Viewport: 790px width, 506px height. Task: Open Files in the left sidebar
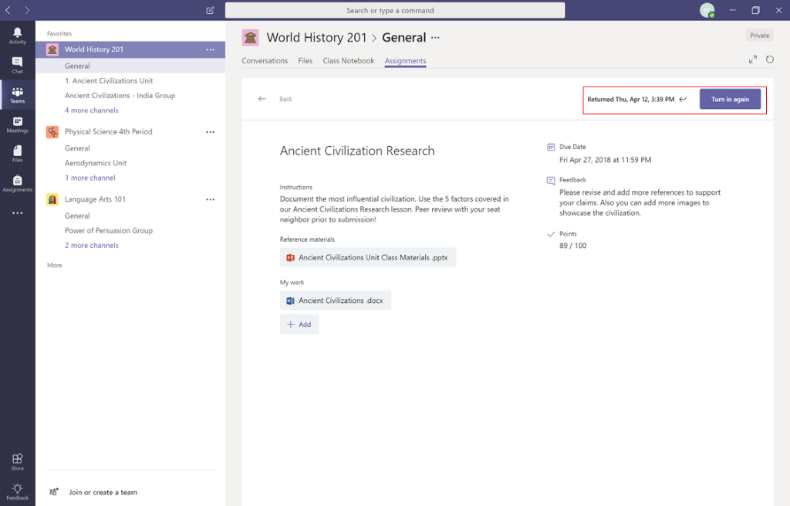[17, 153]
